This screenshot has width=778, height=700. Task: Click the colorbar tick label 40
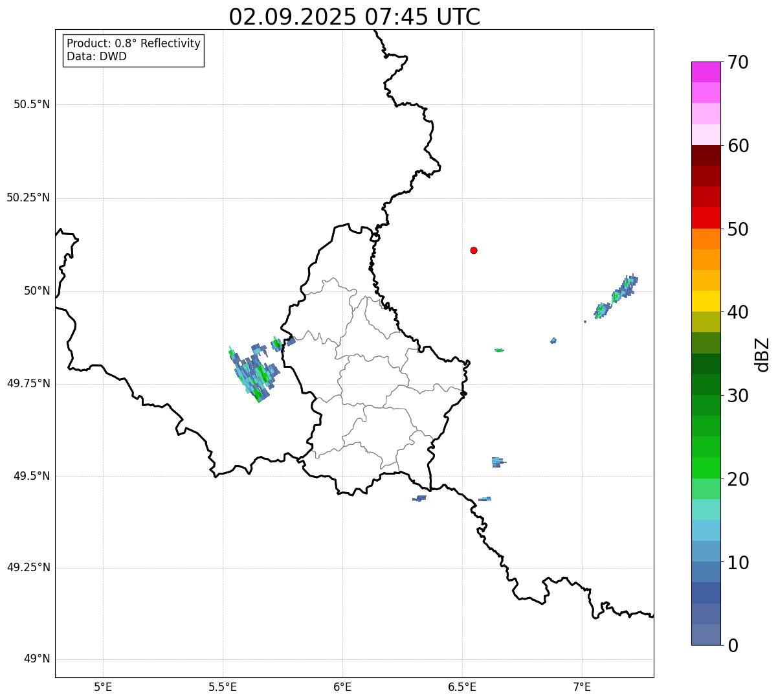738,312
